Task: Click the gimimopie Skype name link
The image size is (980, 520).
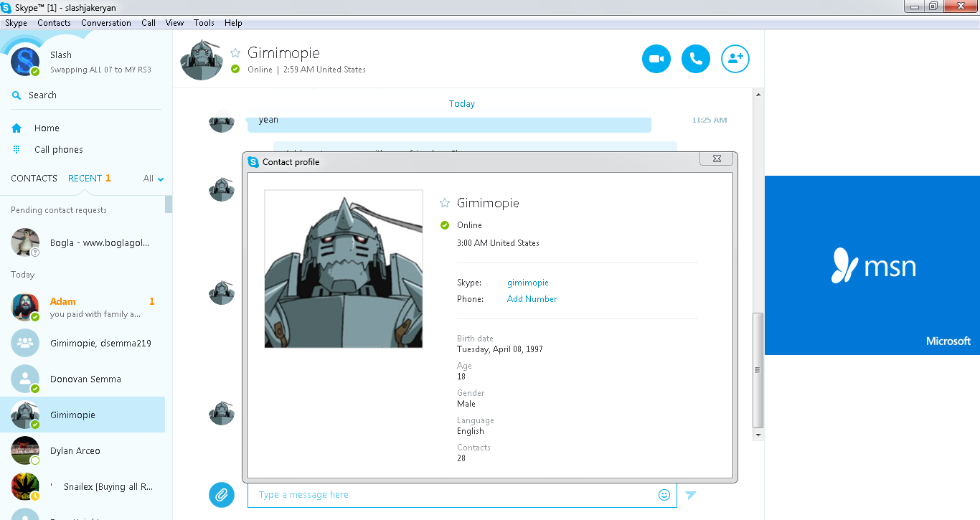Action: coord(528,283)
